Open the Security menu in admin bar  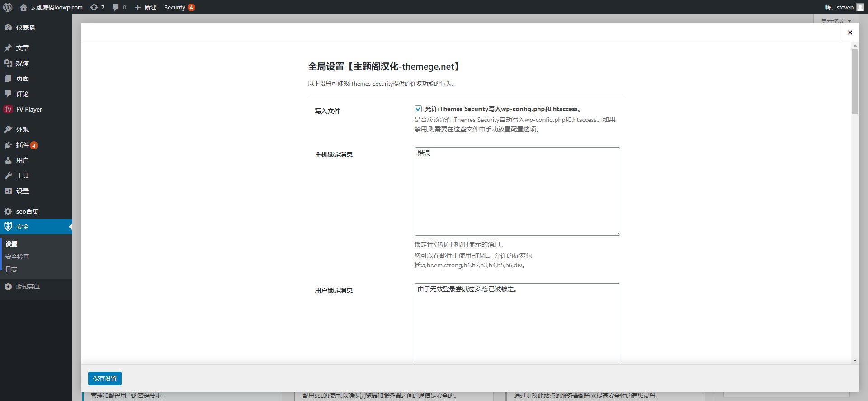(179, 7)
